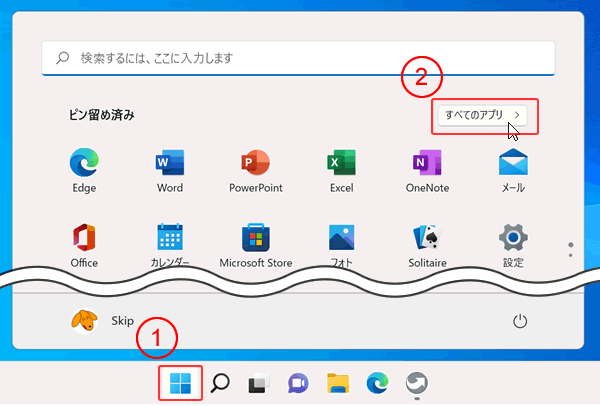Open taskbar search magnifier icon
Screen dimensions: 600x406
click(220, 383)
